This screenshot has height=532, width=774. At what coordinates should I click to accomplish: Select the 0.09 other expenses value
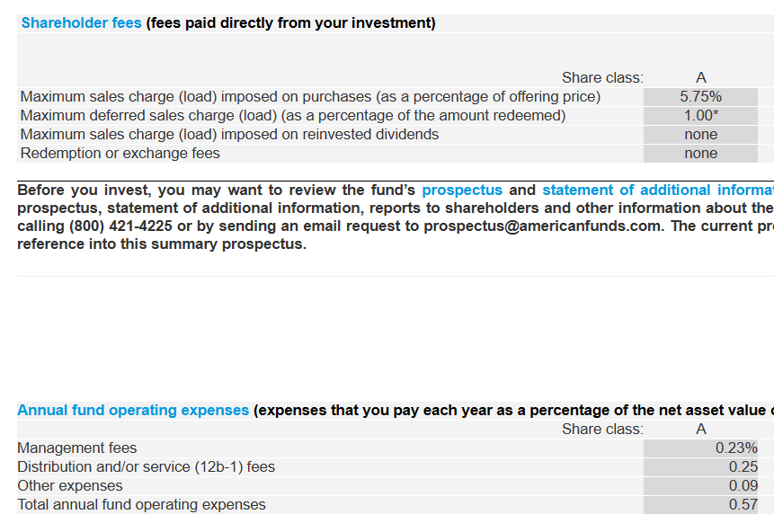[x=743, y=486]
